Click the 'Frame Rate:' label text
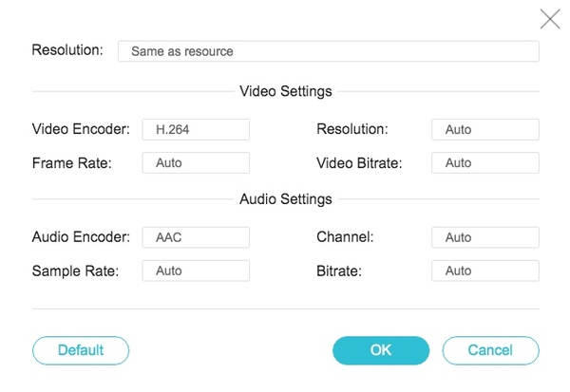 tap(72, 162)
